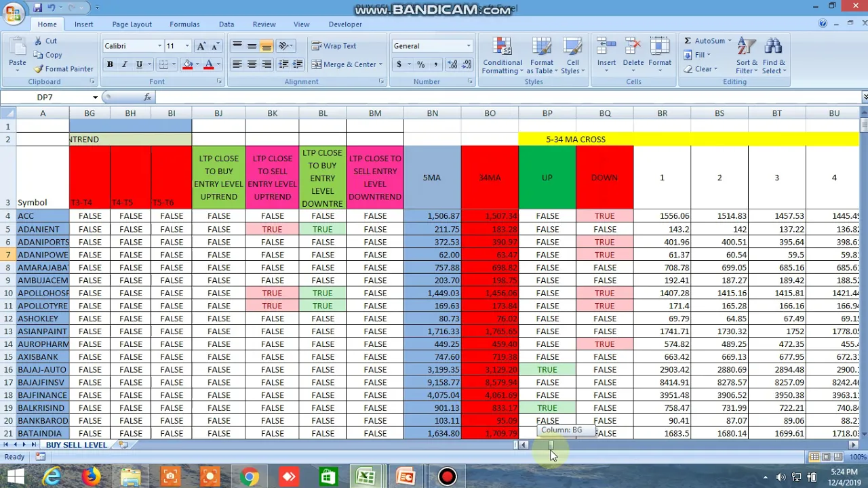Select column header BN
The height and width of the screenshot is (488, 868).
433,113
